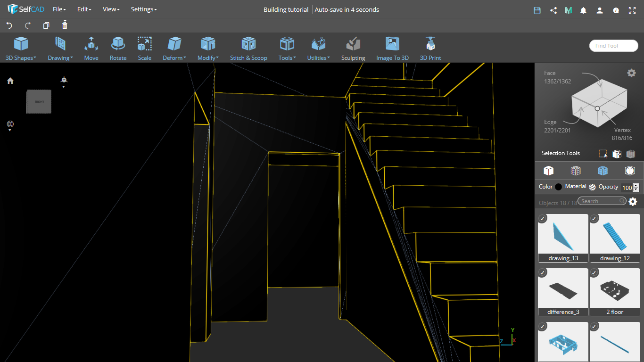Uncheck drawing_13 object checkbox

[x=543, y=218]
